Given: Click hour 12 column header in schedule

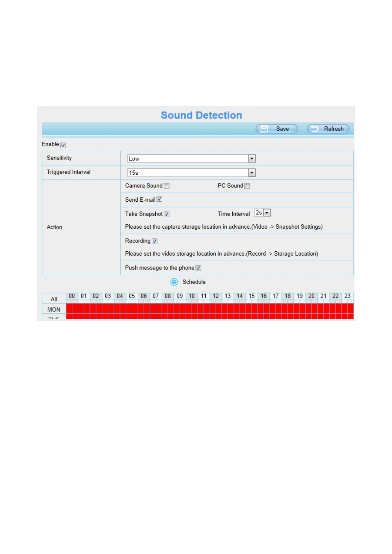Looking at the screenshot, I should [216, 296].
